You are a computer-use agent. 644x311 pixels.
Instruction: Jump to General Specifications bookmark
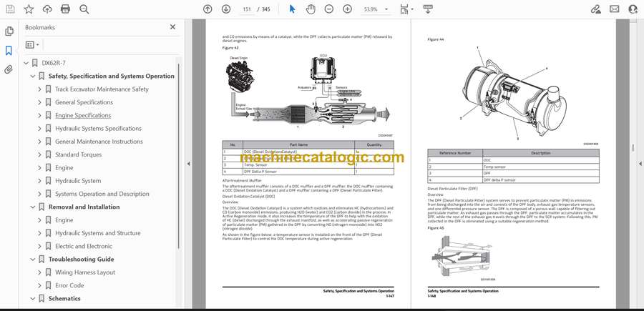(x=84, y=102)
